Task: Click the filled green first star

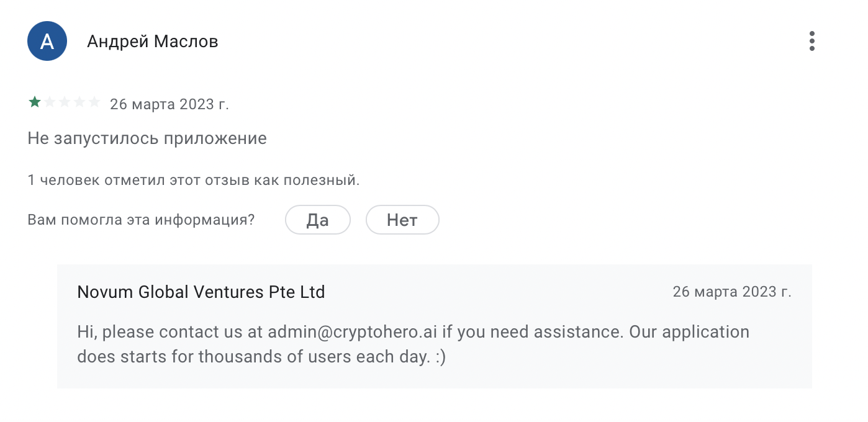Action: click(35, 102)
